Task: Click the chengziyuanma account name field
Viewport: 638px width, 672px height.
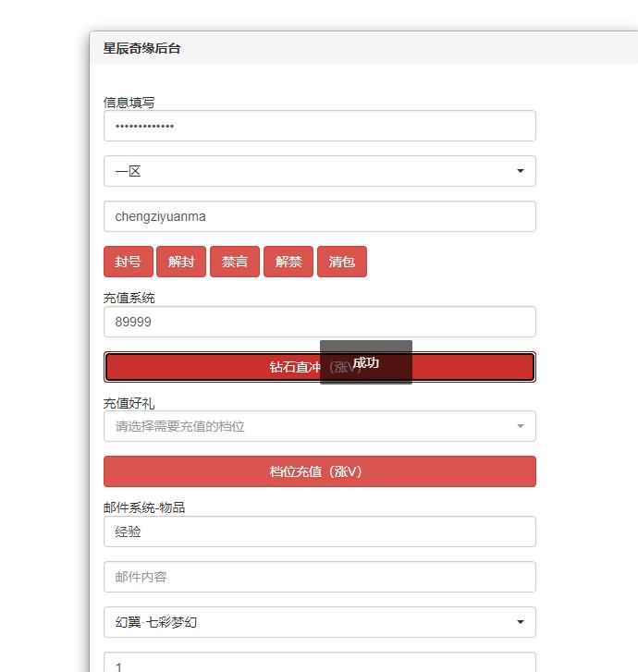Action: point(319,216)
